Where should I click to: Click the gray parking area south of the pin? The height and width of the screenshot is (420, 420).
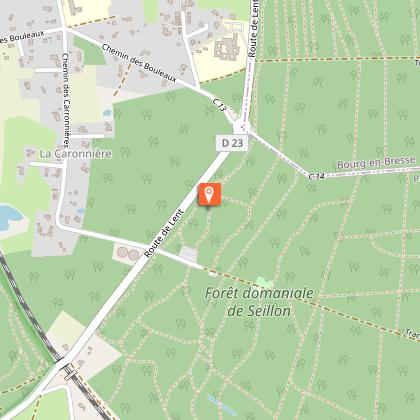coord(188,254)
